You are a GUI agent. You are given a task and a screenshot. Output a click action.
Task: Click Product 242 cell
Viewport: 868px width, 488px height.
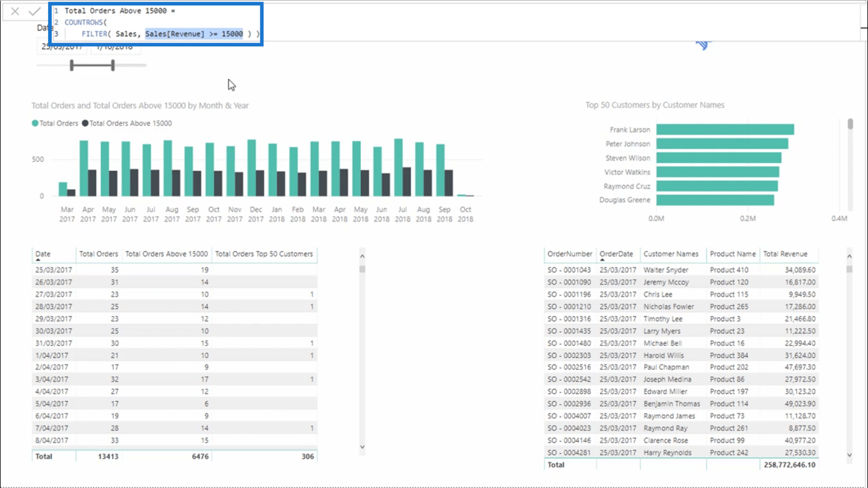729,453
